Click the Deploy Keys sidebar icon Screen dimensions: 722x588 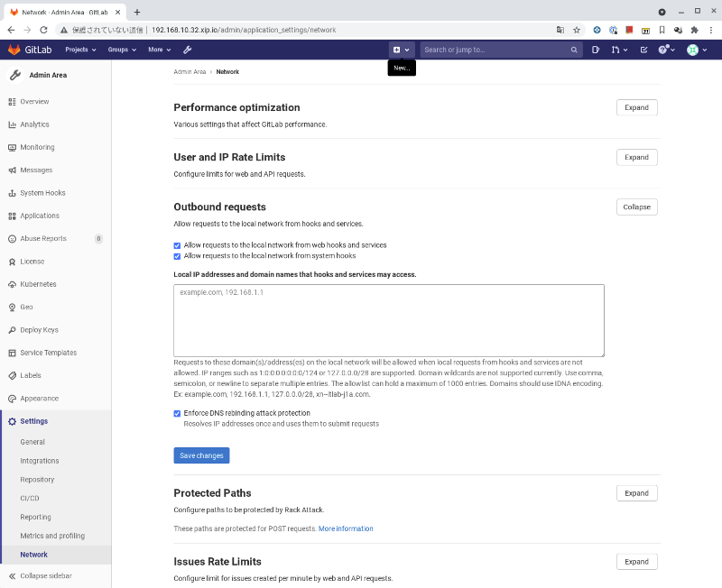tap(13, 330)
